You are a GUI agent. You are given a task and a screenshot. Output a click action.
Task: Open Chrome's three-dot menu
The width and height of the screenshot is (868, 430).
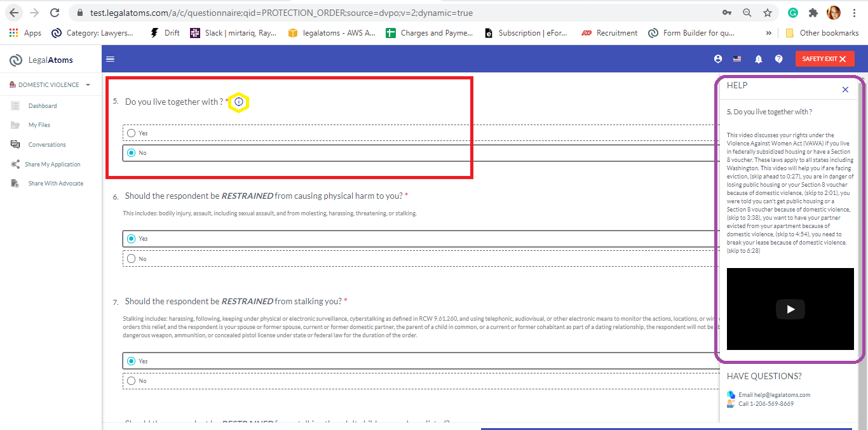click(x=856, y=13)
